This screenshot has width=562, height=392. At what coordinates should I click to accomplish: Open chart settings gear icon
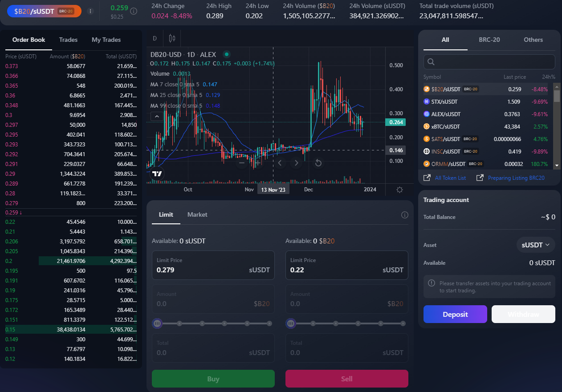pos(399,190)
